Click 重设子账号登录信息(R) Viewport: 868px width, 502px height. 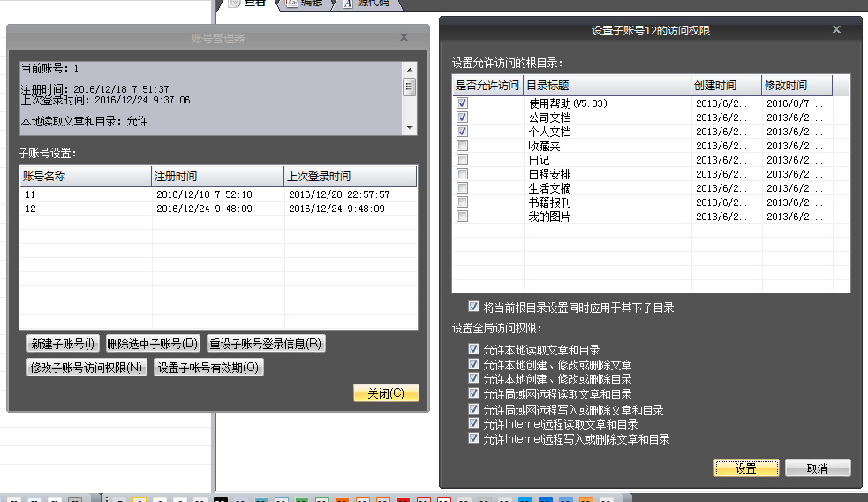click(x=266, y=344)
